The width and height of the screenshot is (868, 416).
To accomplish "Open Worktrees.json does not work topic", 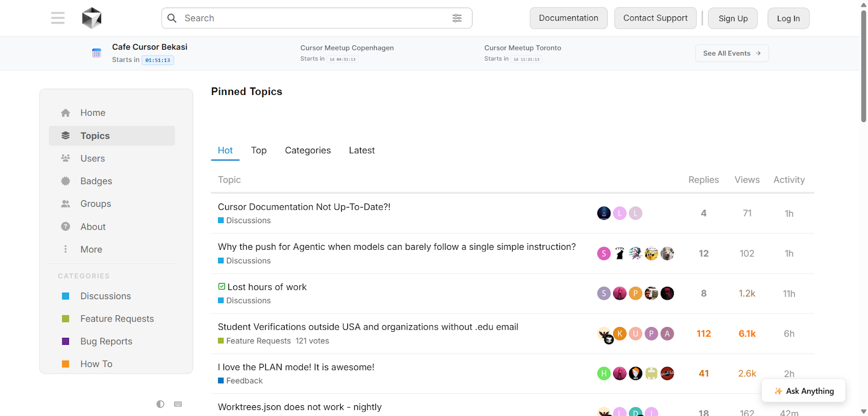I will tap(299, 407).
